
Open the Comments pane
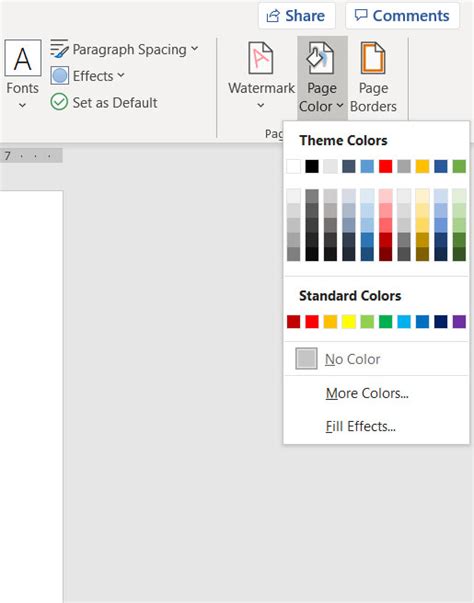pos(402,16)
